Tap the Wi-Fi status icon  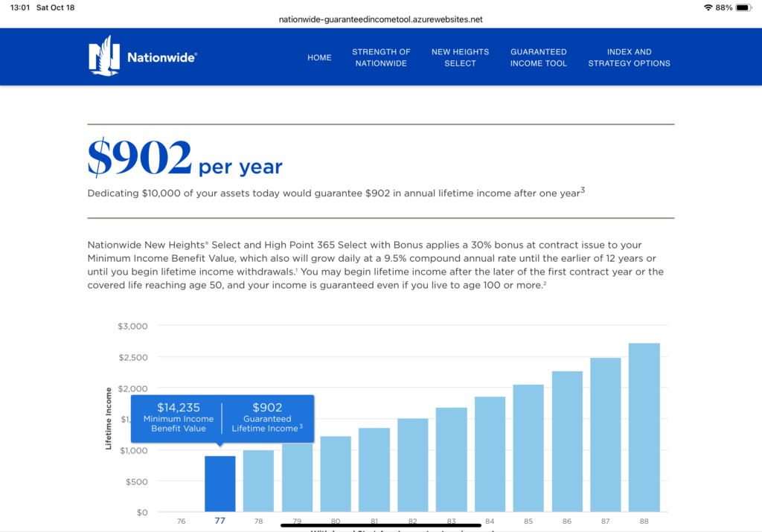click(x=707, y=7)
